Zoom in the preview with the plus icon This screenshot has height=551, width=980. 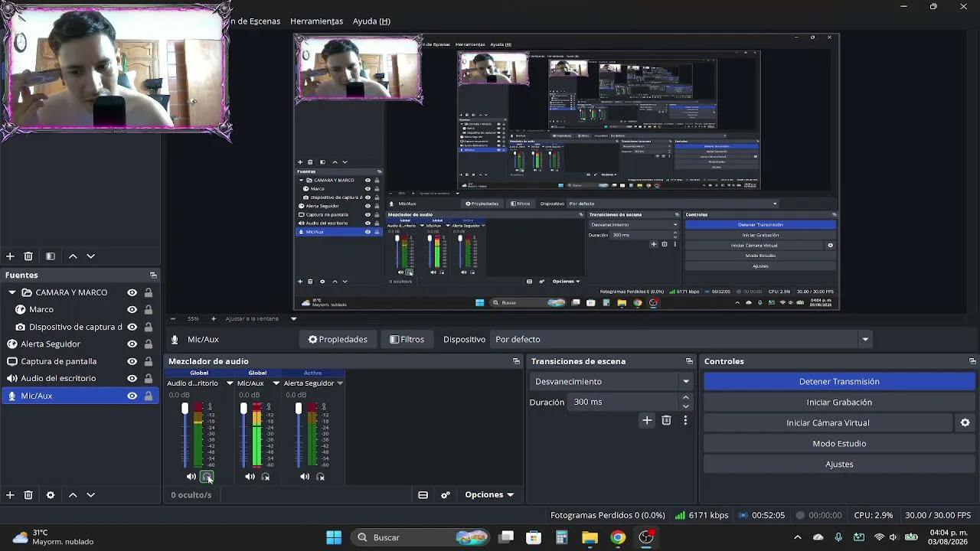(214, 318)
